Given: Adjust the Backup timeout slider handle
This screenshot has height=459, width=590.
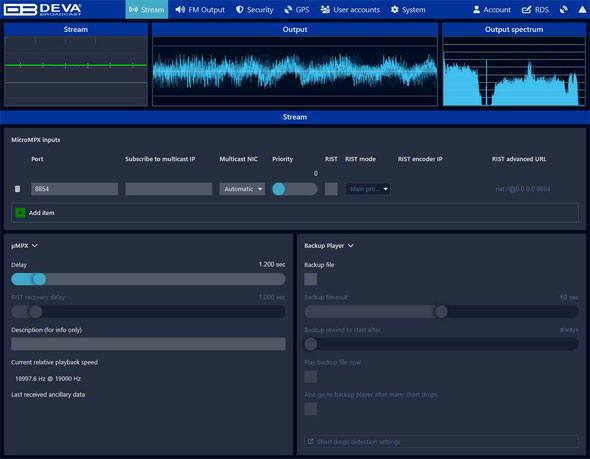Looking at the screenshot, I should [x=441, y=312].
